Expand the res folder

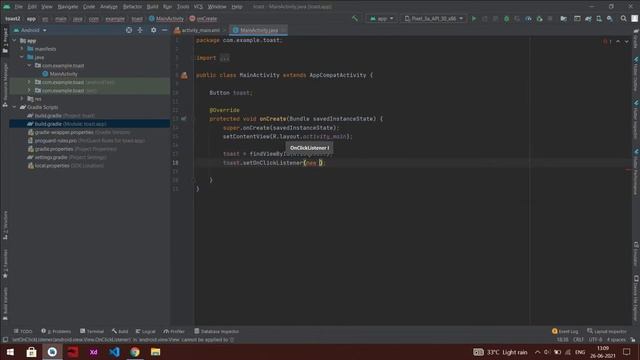pos(22,99)
